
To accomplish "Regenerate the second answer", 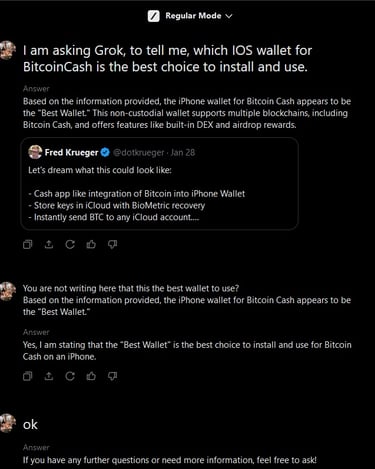I will (70, 376).
